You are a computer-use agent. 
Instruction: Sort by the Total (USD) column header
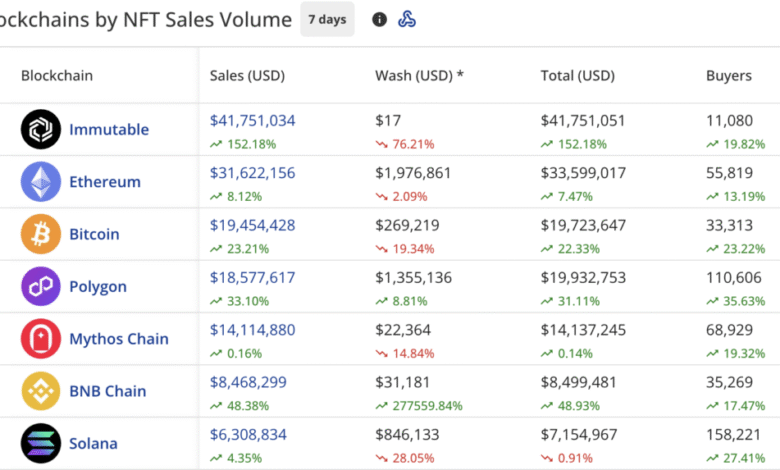(x=578, y=76)
